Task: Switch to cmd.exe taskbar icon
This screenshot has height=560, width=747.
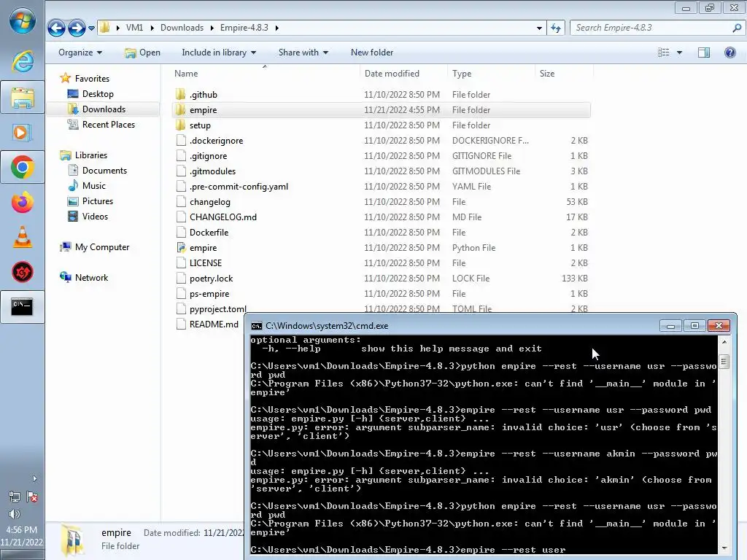Action: tap(23, 307)
